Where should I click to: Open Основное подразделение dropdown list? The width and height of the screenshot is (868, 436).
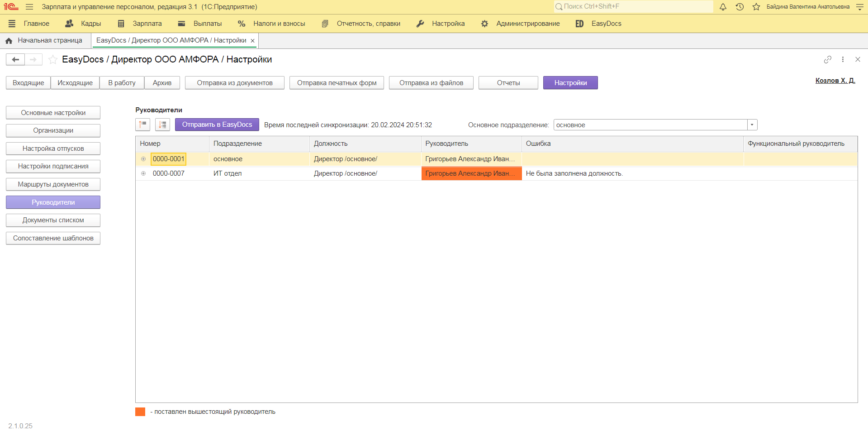click(752, 125)
